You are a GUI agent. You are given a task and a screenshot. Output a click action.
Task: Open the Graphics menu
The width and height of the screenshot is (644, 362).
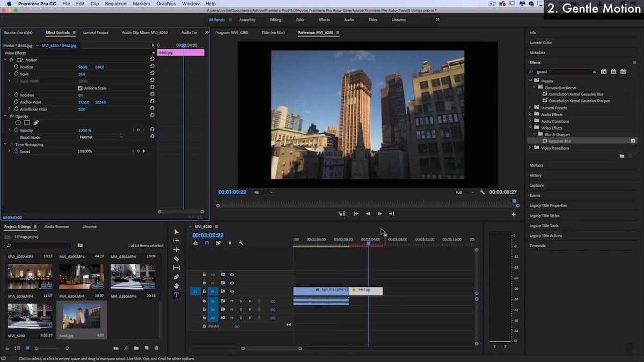[166, 4]
